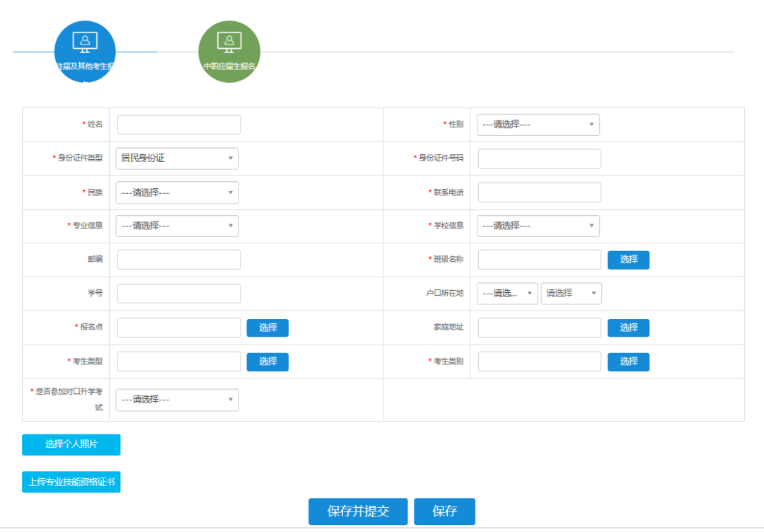Open the first 户口所在地 province dropdown

pos(507,294)
